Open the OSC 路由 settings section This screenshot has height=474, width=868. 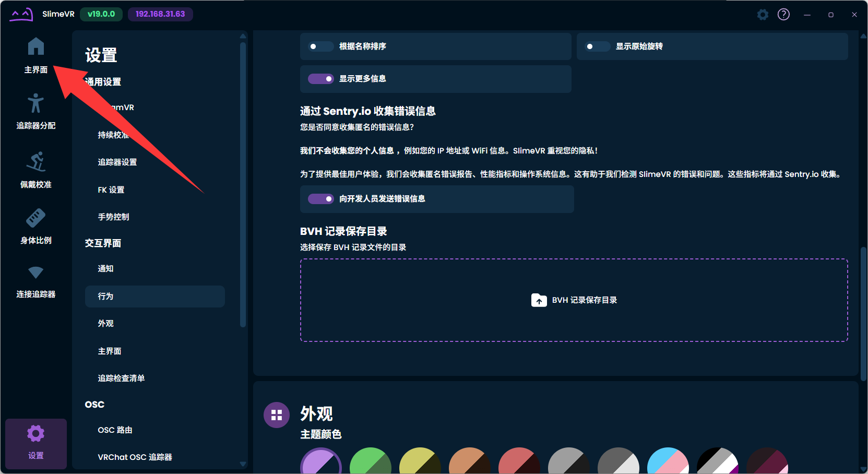pos(155,430)
